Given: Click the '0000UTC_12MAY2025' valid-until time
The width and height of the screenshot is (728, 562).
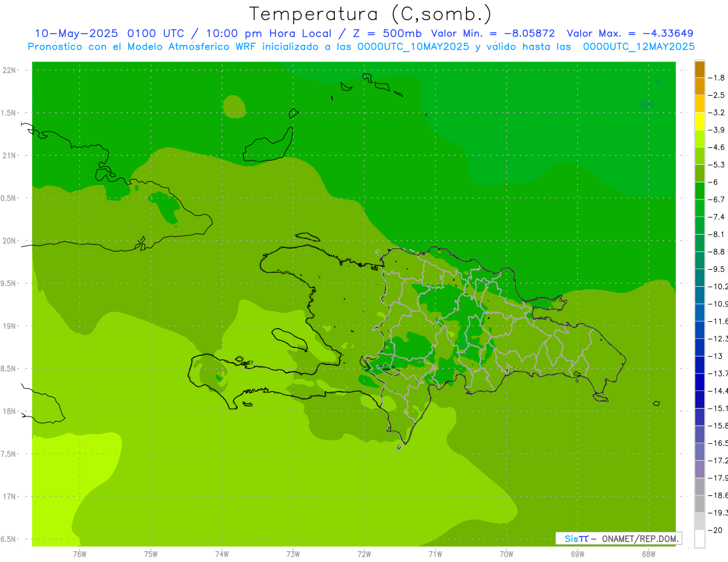Looking at the screenshot, I should (639, 46).
